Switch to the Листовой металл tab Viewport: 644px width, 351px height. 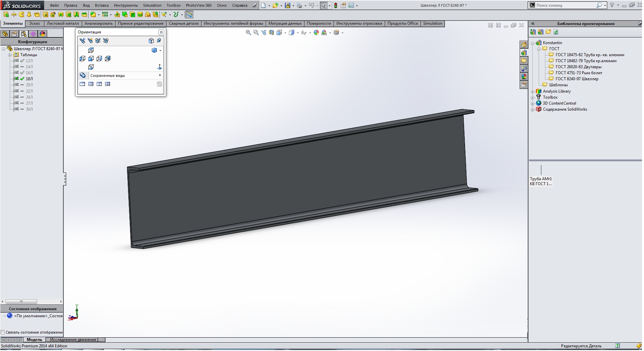tap(63, 23)
